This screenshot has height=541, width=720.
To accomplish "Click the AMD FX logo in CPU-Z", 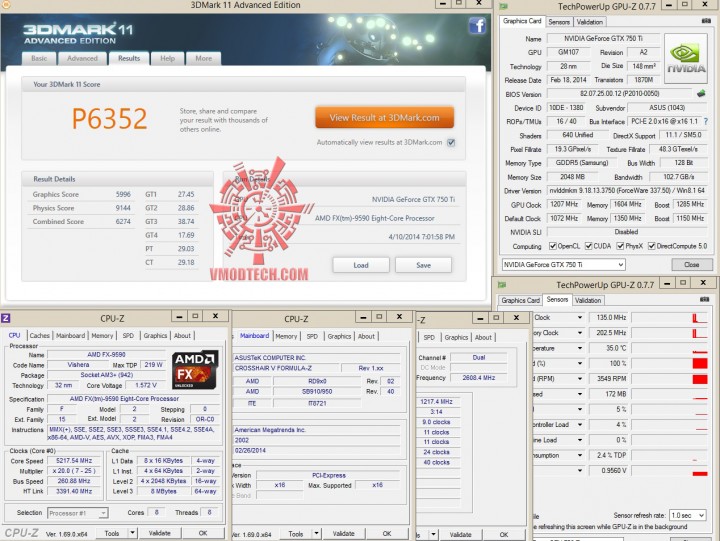I will [x=195, y=370].
